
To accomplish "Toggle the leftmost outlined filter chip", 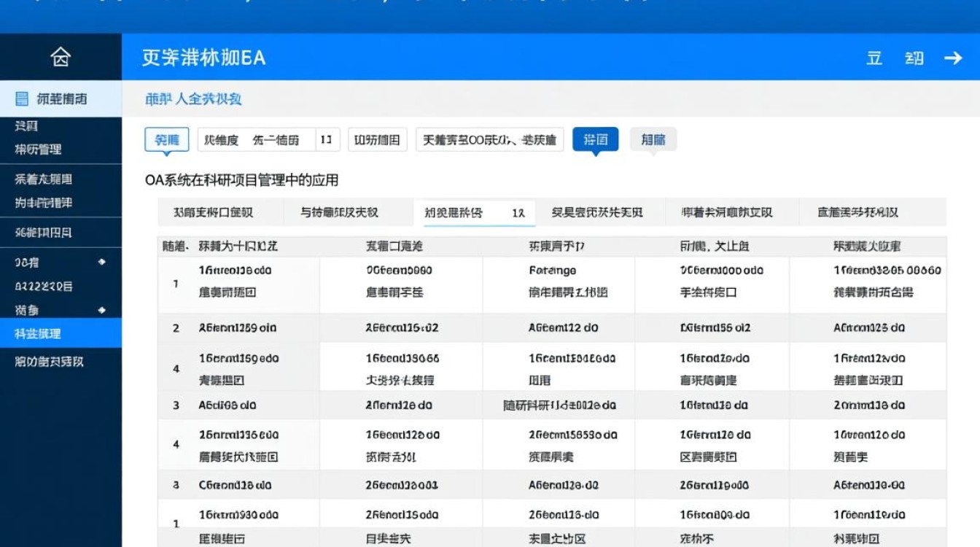I will tap(166, 140).
